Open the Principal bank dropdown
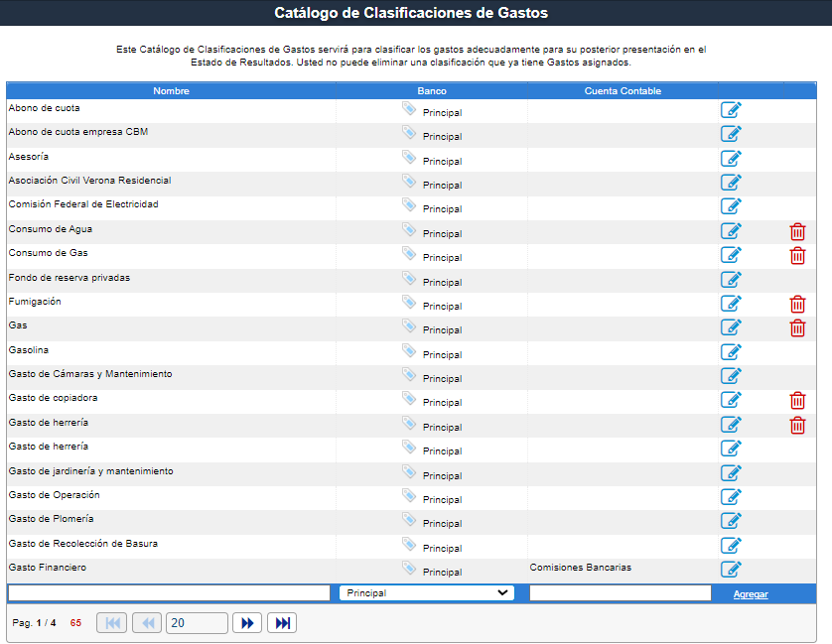Image resolution: width=832 pixels, height=644 pixels. pos(427,592)
